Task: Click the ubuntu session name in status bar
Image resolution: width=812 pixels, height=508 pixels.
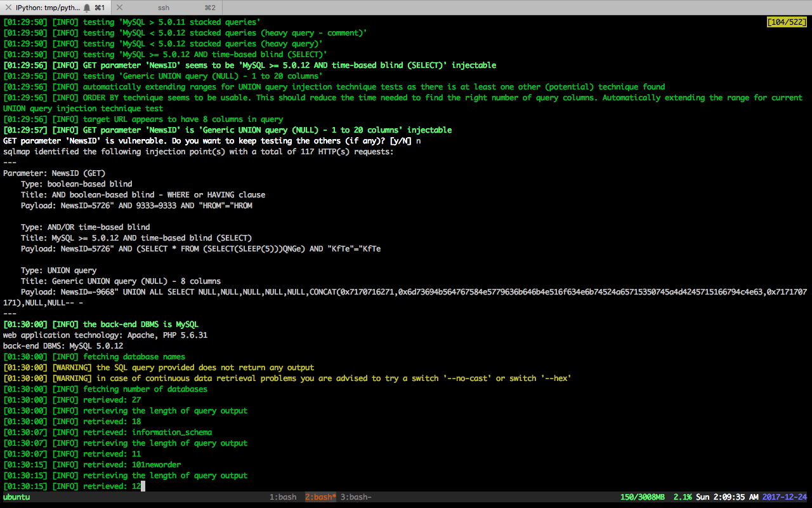Action: point(16,497)
